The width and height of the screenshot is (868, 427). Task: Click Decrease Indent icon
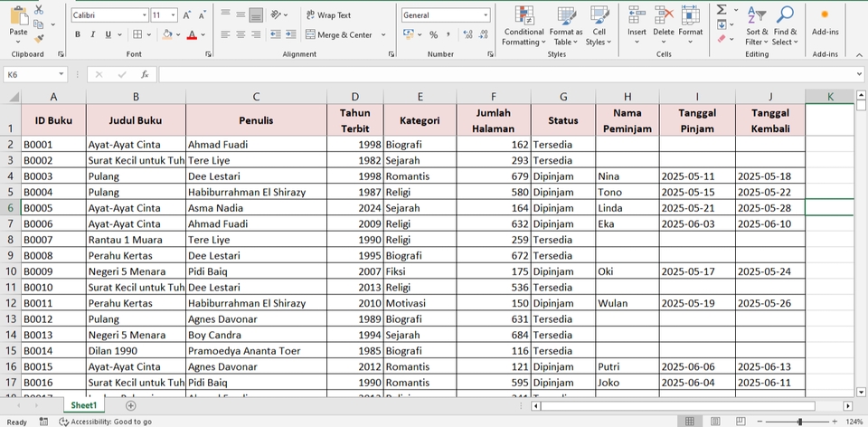click(276, 34)
